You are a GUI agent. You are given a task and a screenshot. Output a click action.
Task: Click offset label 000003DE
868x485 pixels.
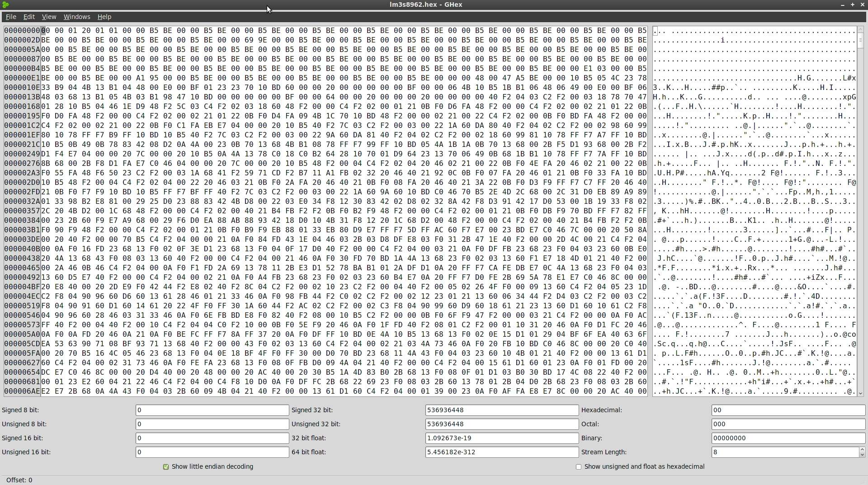click(x=22, y=239)
